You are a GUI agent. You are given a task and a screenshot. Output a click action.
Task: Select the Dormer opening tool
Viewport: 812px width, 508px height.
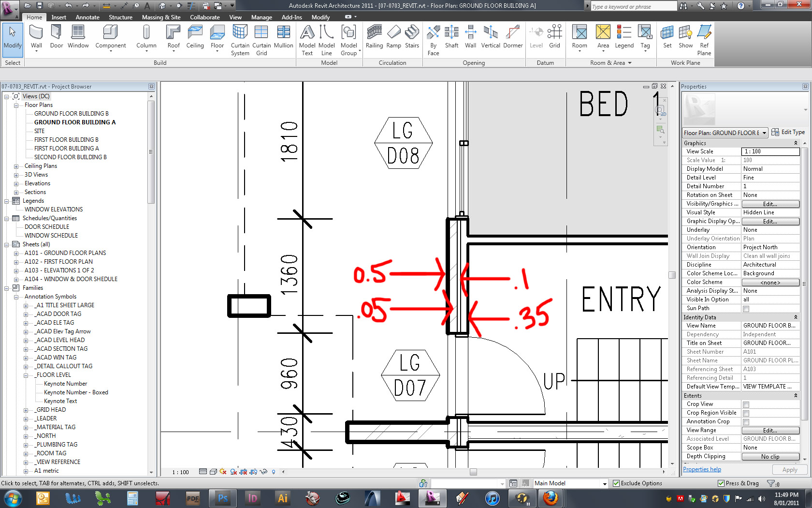[x=513, y=38]
